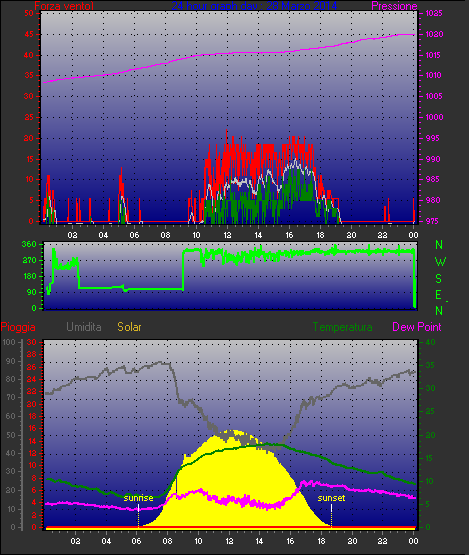Click the 50 wind speed axis value
The width and height of the screenshot is (469, 555).
click(x=29, y=13)
